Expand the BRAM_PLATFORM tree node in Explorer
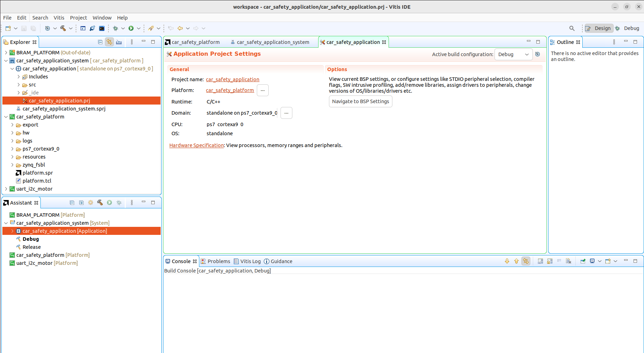 pyautogui.click(x=6, y=53)
